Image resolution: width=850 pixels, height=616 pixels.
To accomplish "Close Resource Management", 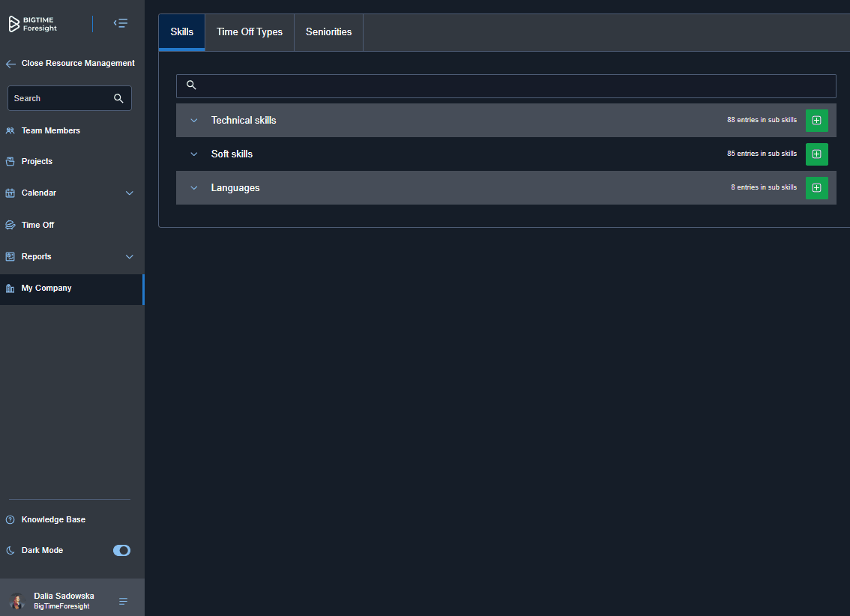I will point(70,64).
